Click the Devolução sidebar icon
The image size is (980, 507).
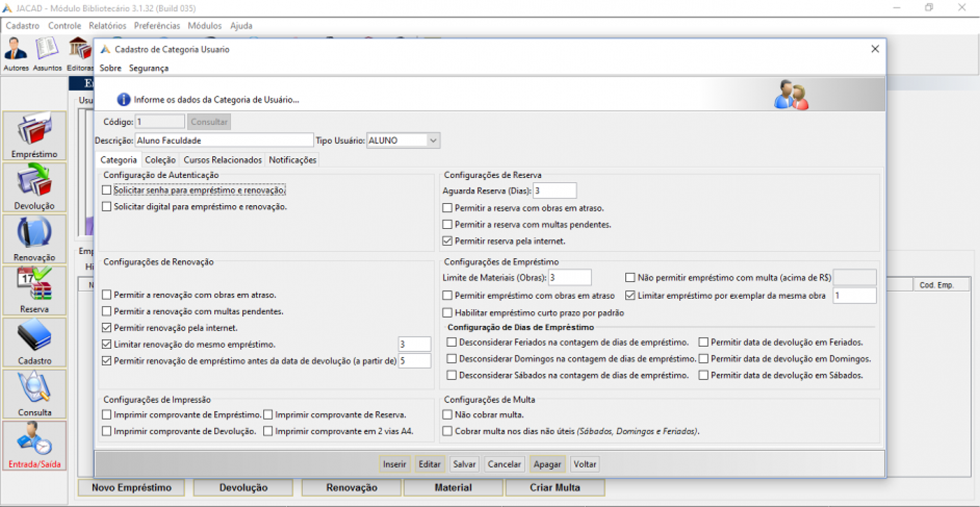click(34, 187)
